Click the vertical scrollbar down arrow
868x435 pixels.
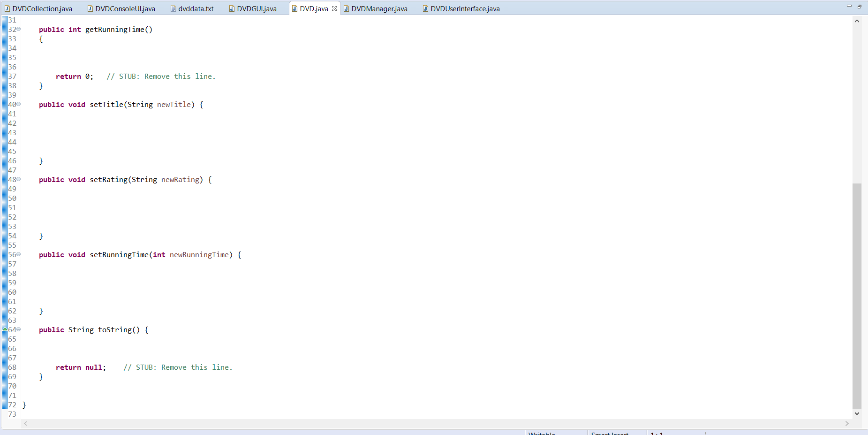coord(857,413)
